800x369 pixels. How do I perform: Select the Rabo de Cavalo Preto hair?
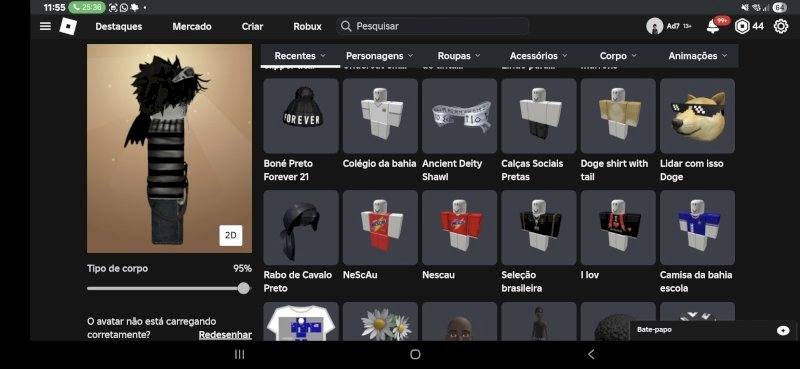pyautogui.click(x=301, y=228)
